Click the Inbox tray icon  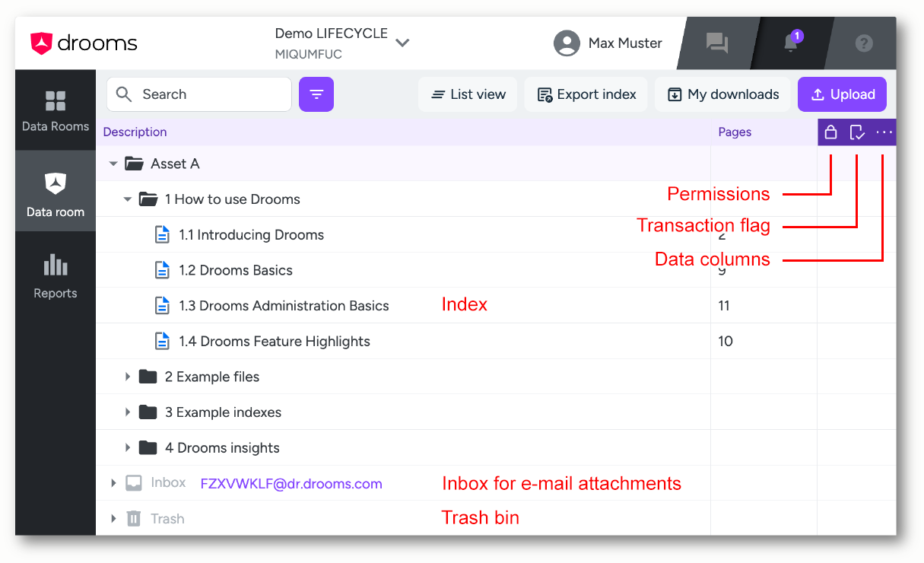tap(134, 483)
